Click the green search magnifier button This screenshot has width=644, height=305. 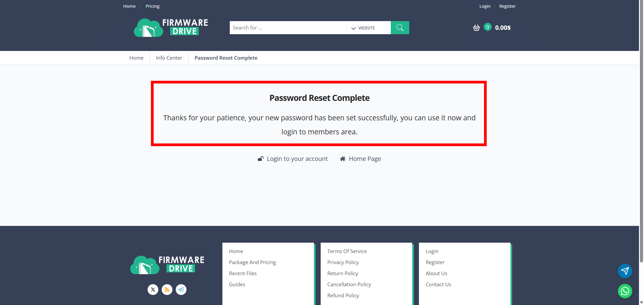click(400, 27)
